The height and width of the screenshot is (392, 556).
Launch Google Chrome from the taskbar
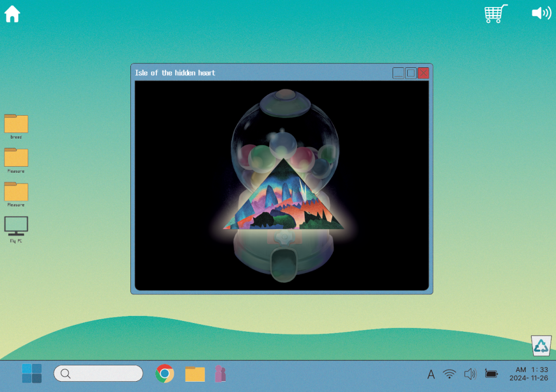point(165,374)
